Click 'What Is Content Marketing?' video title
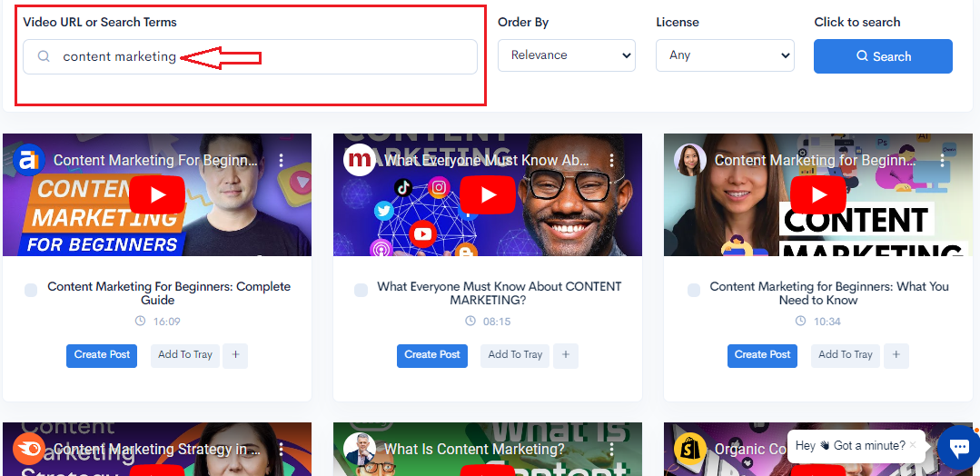 (474, 449)
